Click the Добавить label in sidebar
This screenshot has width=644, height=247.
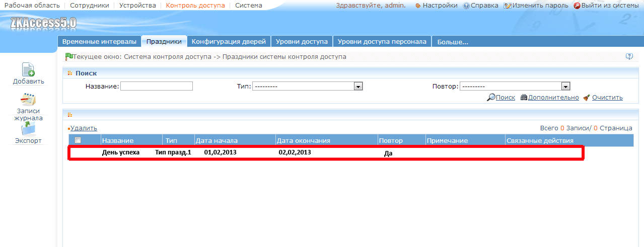(x=29, y=81)
